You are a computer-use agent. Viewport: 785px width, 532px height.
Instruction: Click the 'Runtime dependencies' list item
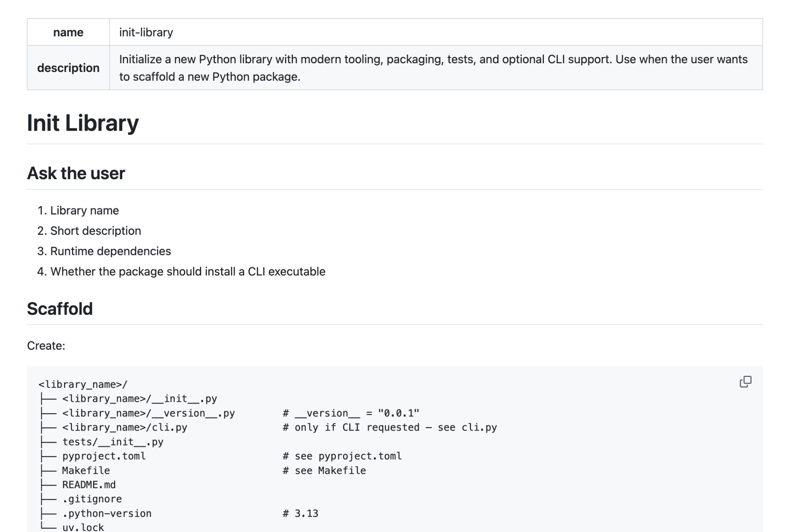pyautogui.click(x=110, y=251)
